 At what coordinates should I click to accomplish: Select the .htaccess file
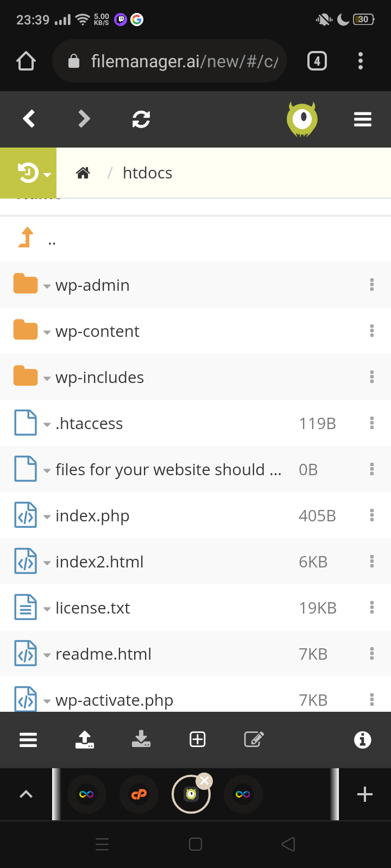[x=89, y=424]
